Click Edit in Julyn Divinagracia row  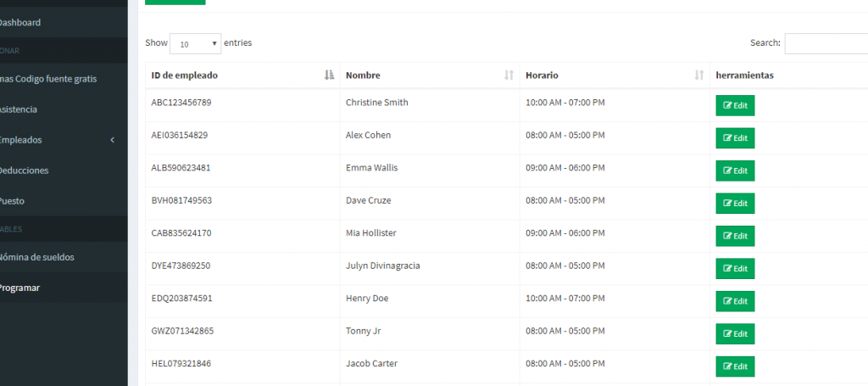(x=735, y=268)
